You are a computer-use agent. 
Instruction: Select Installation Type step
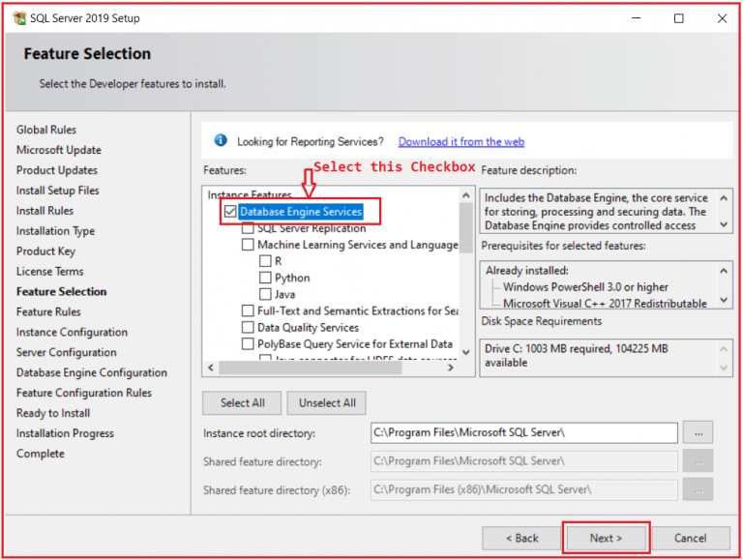tap(55, 231)
